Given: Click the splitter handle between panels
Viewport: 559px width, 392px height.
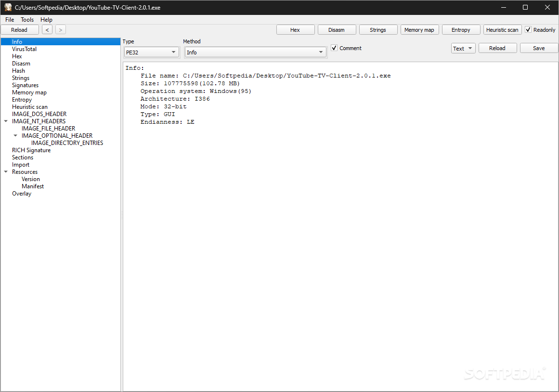Looking at the screenshot, I should (x=121, y=215).
